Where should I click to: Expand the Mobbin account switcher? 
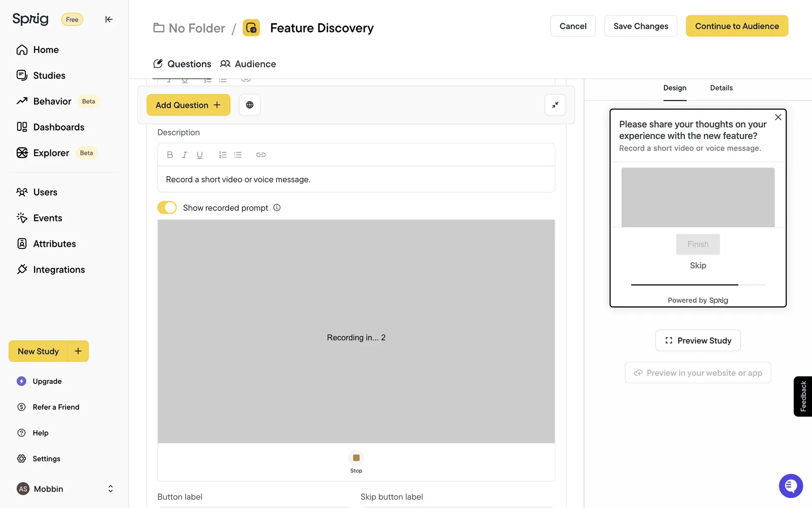110,489
